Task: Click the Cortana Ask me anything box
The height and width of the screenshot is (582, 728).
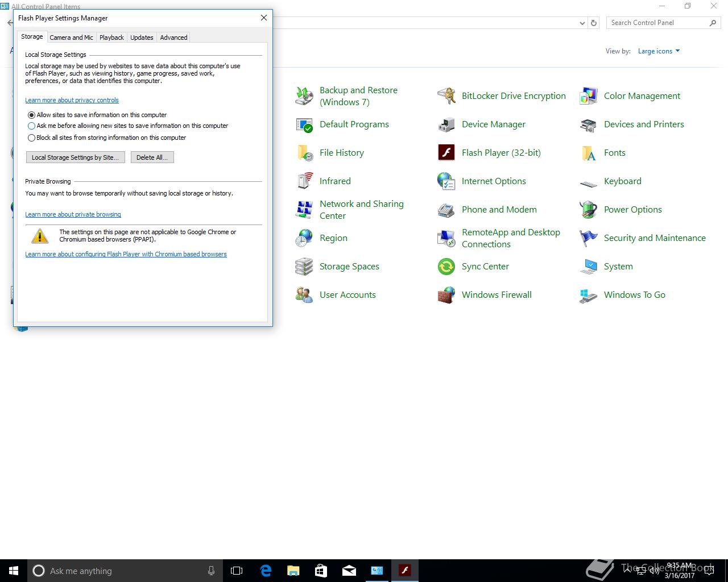Action: [x=125, y=571]
